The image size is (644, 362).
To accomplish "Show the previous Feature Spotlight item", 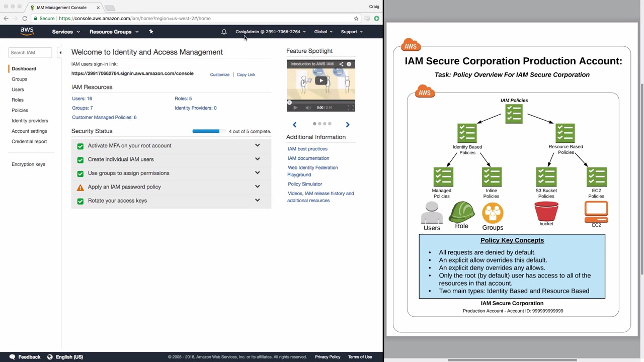I will [x=294, y=124].
